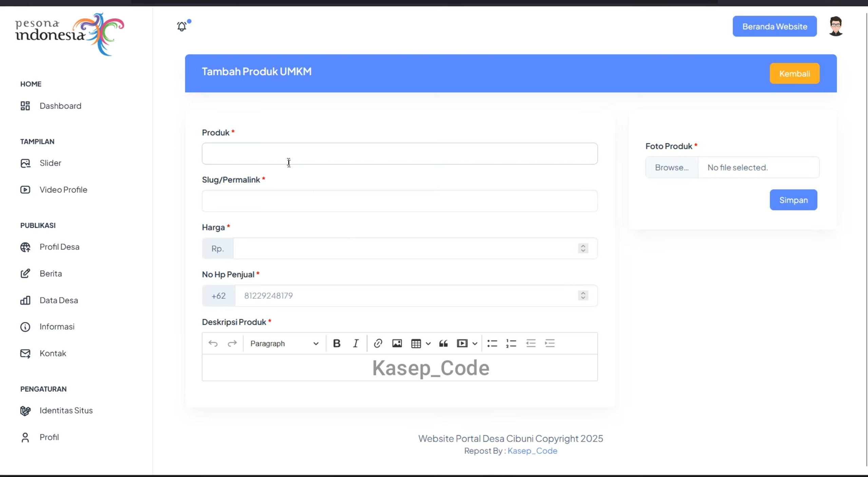The image size is (868, 477).
Task: Open the Kasep_Code footer link
Action: [532, 451]
